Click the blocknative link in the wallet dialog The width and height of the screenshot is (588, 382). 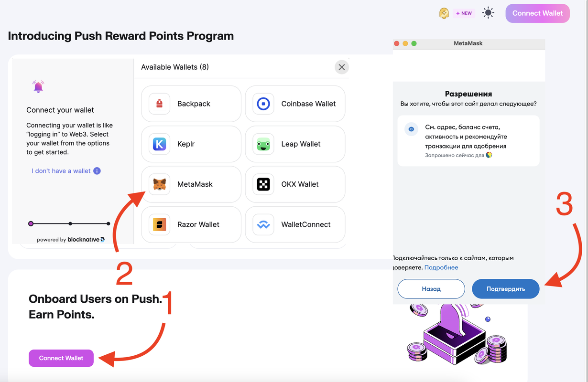pyautogui.click(x=86, y=240)
